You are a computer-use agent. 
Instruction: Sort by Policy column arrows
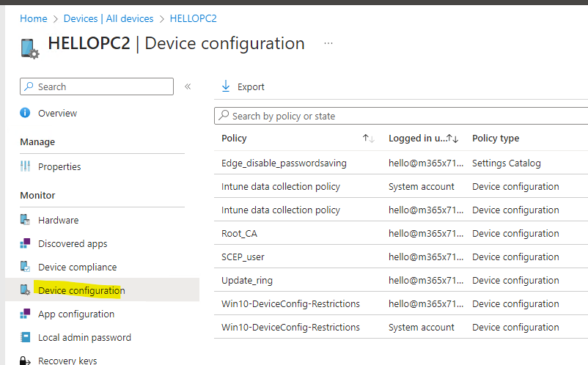click(x=368, y=139)
